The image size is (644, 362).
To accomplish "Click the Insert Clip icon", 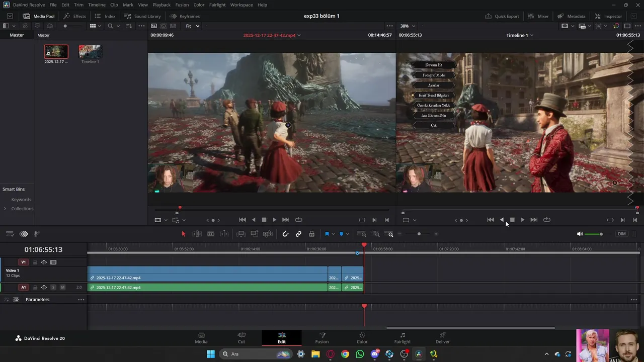I will click(241, 234).
